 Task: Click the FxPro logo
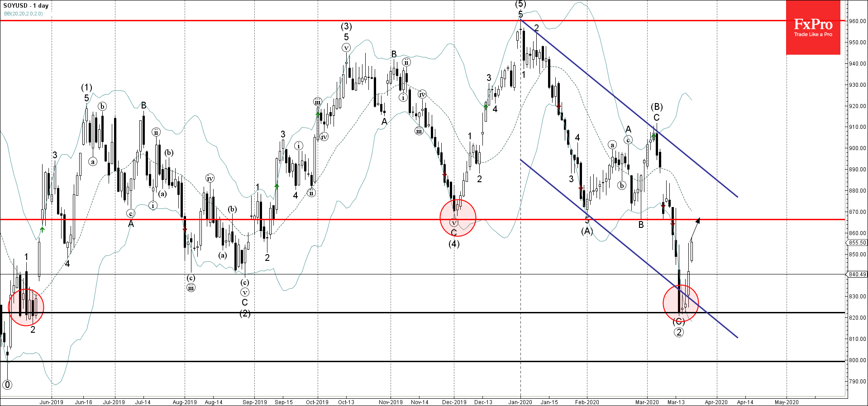[x=813, y=28]
